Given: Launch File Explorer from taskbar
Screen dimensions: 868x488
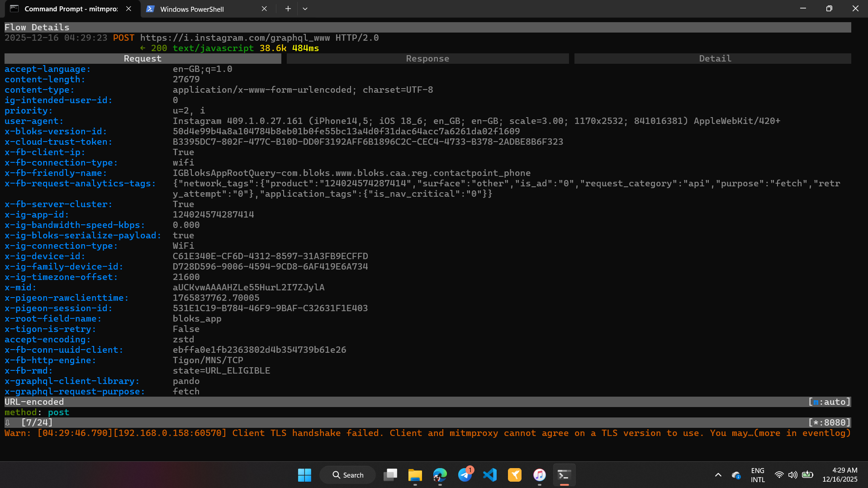Looking at the screenshot, I should tap(415, 475).
